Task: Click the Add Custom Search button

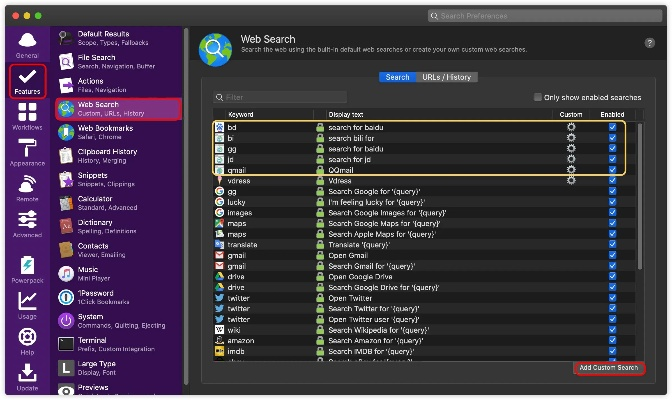Action: click(609, 368)
